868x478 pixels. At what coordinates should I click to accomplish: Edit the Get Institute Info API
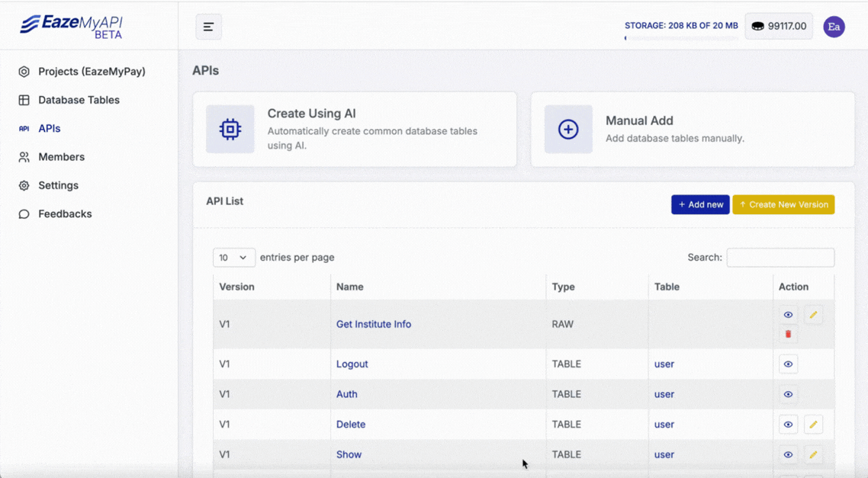point(813,315)
